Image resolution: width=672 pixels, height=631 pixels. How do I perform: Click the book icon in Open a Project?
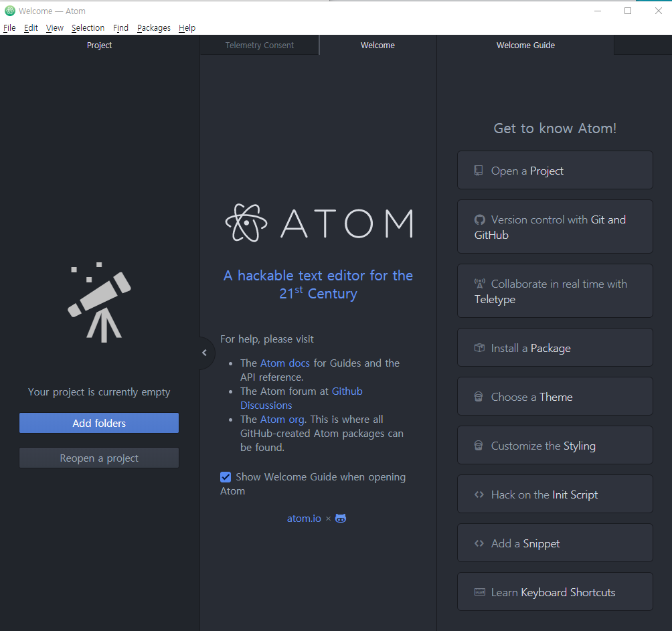click(479, 171)
